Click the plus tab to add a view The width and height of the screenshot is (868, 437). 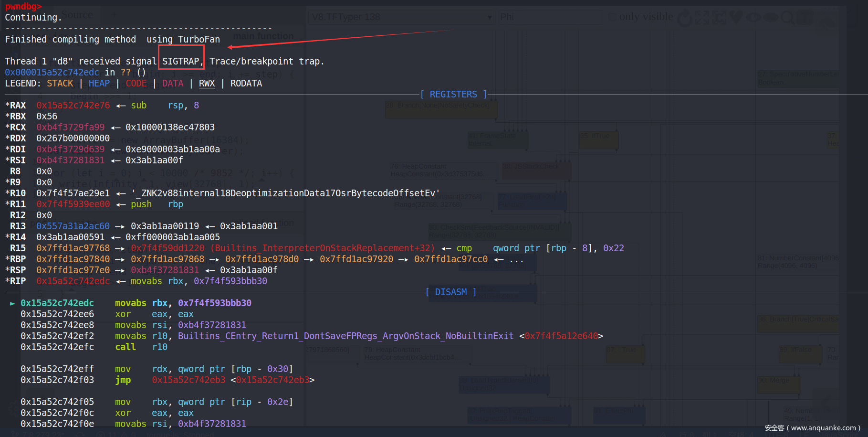(114, 15)
